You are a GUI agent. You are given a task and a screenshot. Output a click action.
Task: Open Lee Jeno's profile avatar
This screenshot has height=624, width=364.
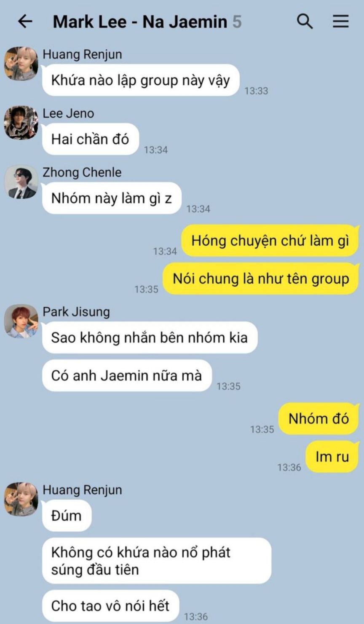coord(21,123)
